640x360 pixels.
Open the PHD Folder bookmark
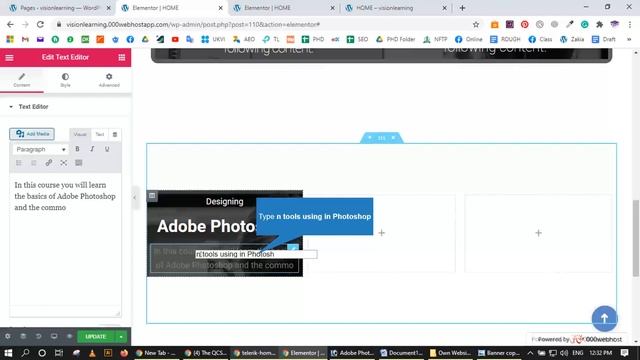(x=396, y=40)
